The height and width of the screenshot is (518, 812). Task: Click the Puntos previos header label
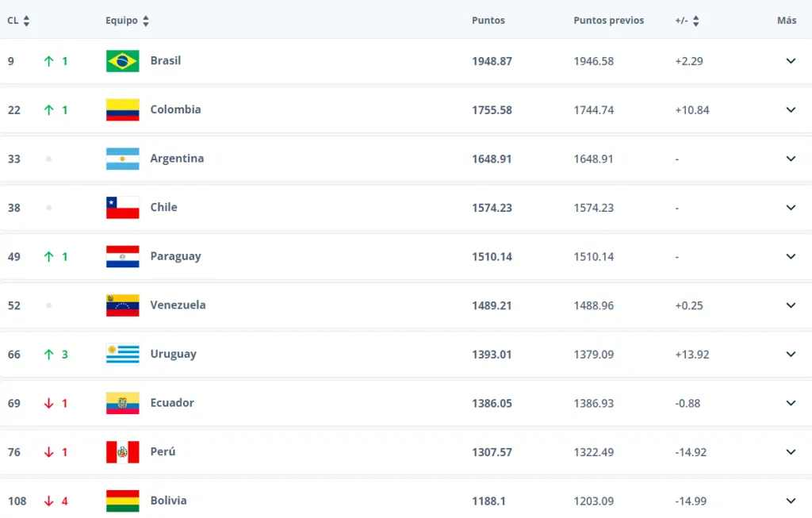[x=608, y=21]
